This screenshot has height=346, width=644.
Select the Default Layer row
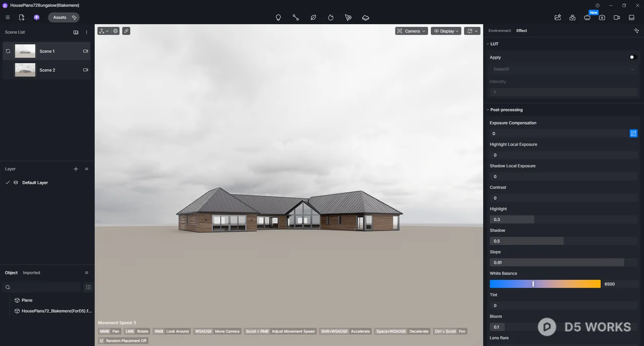pyautogui.click(x=47, y=182)
